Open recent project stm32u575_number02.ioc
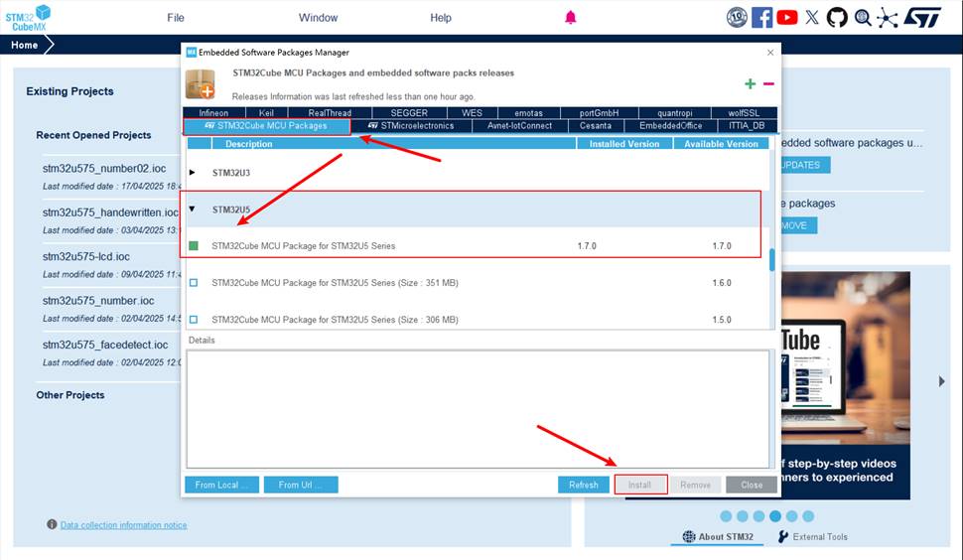This screenshot has width=963, height=560. click(x=104, y=168)
